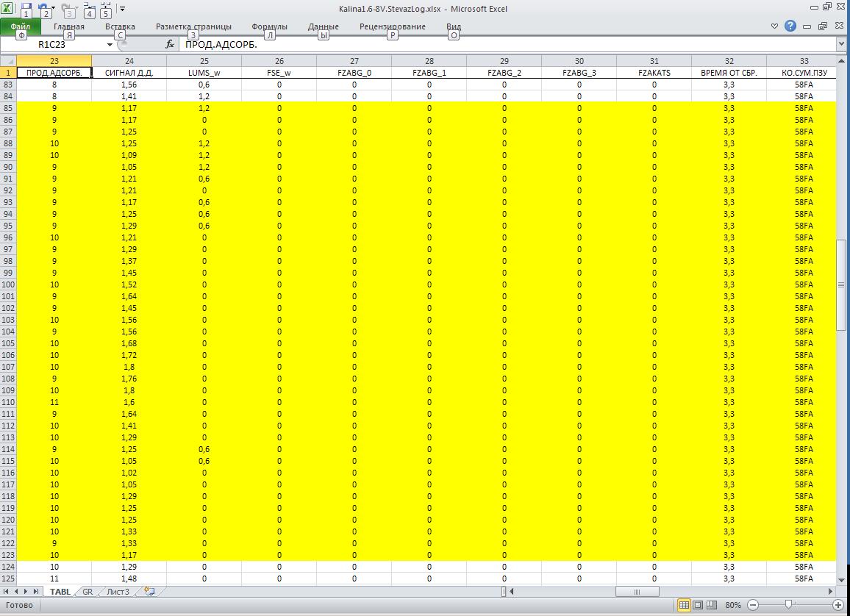This screenshot has height=616, width=850.
Task: Switch to the GR sheet tab
Action: click(87, 591)
